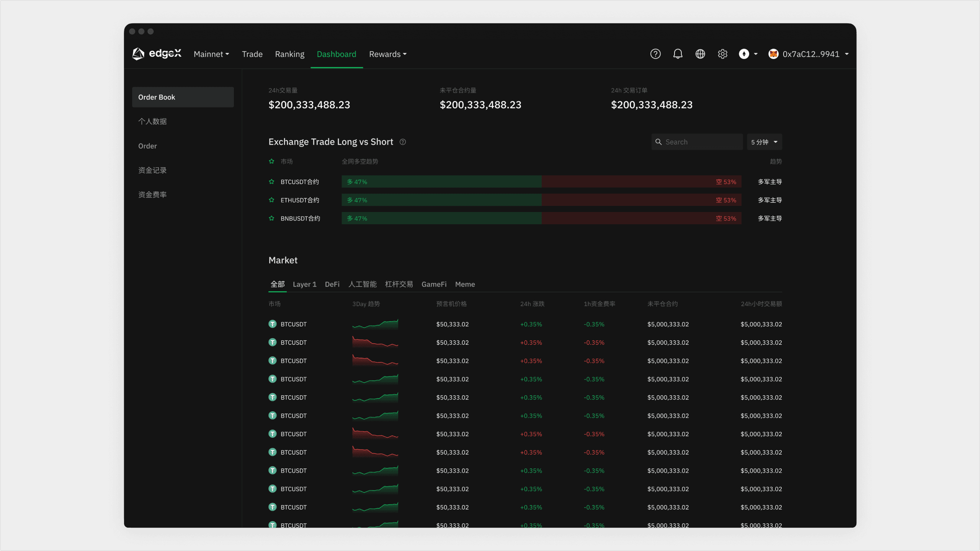The height and width of the screenshot is (551, 980).
Task: Open 个人数据 in the sidebar
Action: tap(152, 121)
